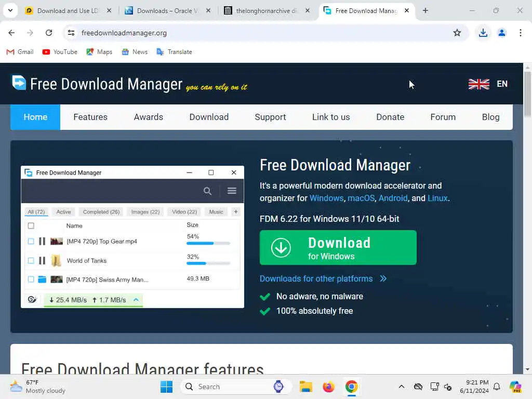Check the Swiss Army Man row checkbox

tap(31, 279)
